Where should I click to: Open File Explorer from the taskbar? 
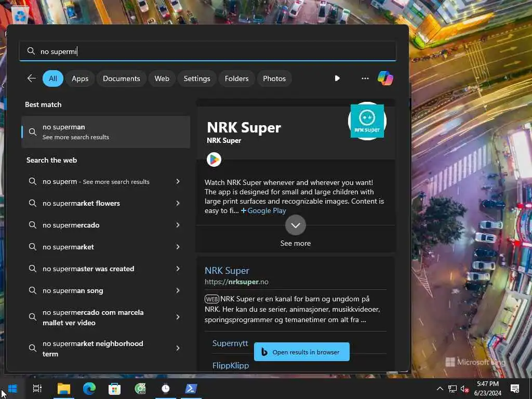point(64,389)
